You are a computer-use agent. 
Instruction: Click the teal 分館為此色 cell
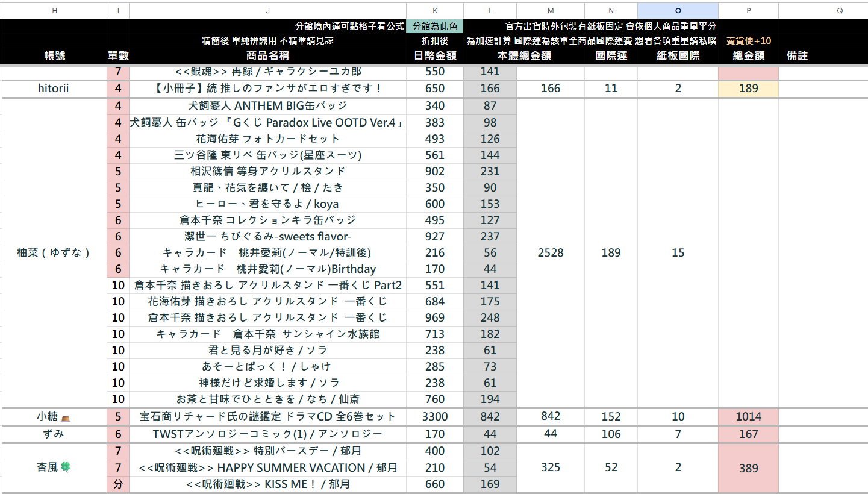(x=435, y=27)
